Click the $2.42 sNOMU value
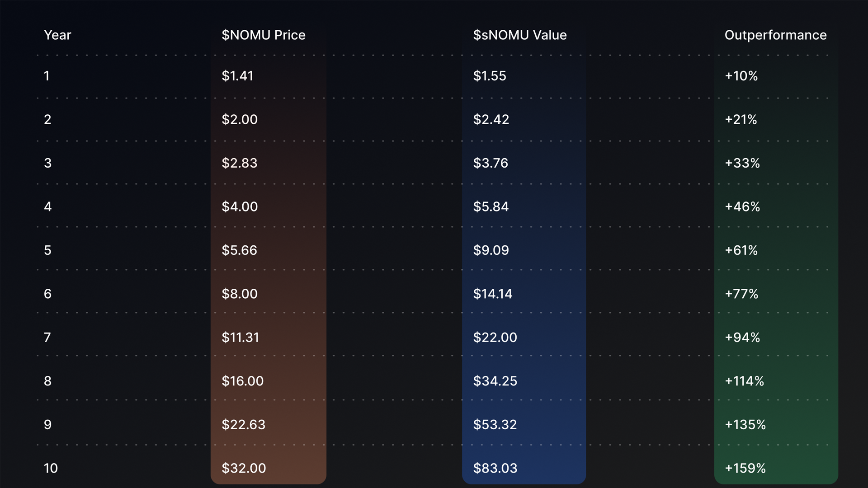 [491, 120]
